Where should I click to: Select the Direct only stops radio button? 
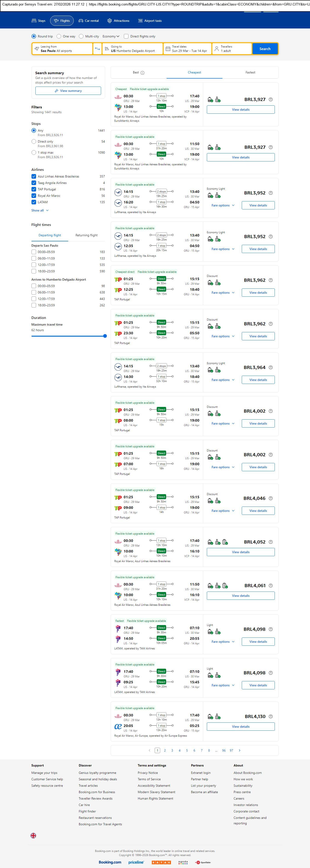(34, 141)
